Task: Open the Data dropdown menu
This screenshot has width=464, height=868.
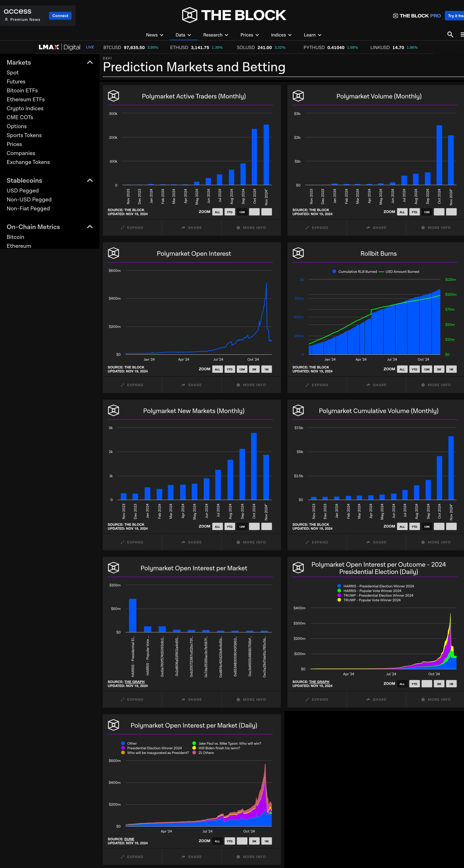Action: (183, 35)
